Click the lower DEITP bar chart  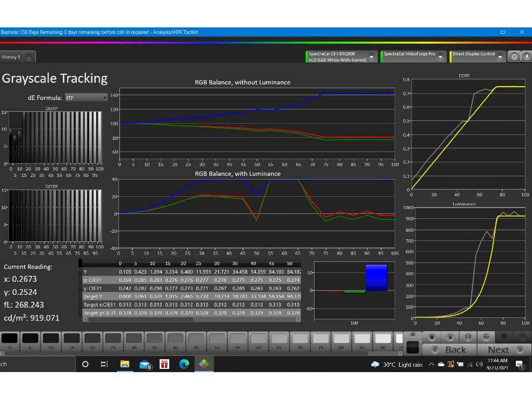(x=55, y=216)
